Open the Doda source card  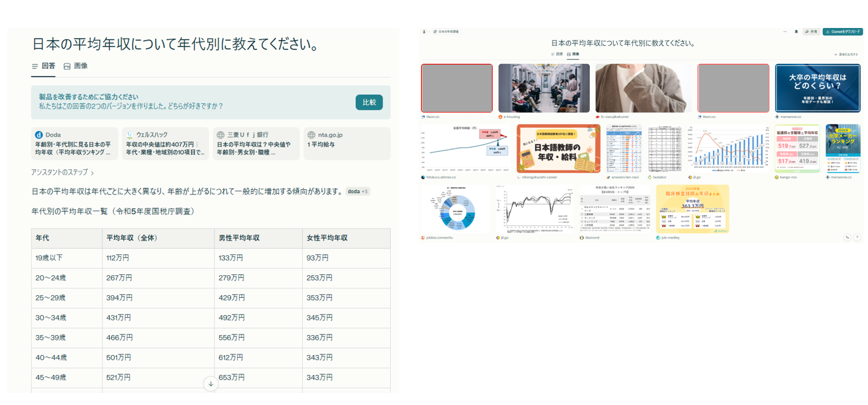75,143
